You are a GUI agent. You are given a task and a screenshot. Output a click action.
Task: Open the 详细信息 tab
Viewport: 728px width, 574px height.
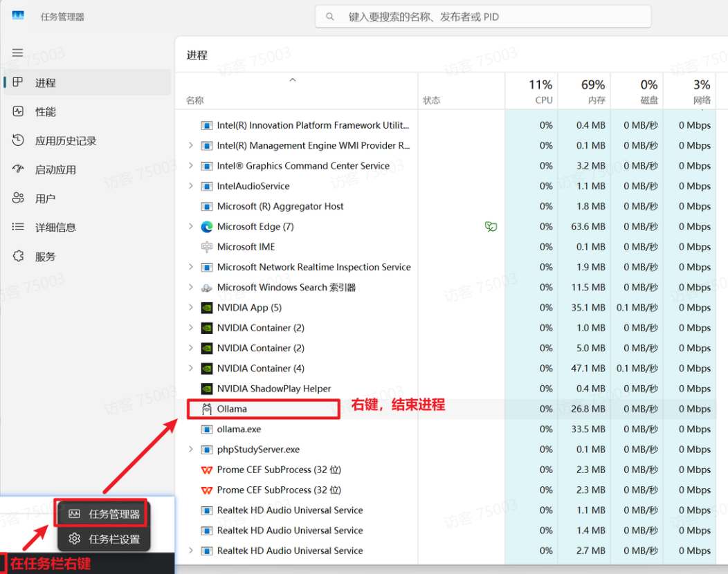[x=87, y=228]
